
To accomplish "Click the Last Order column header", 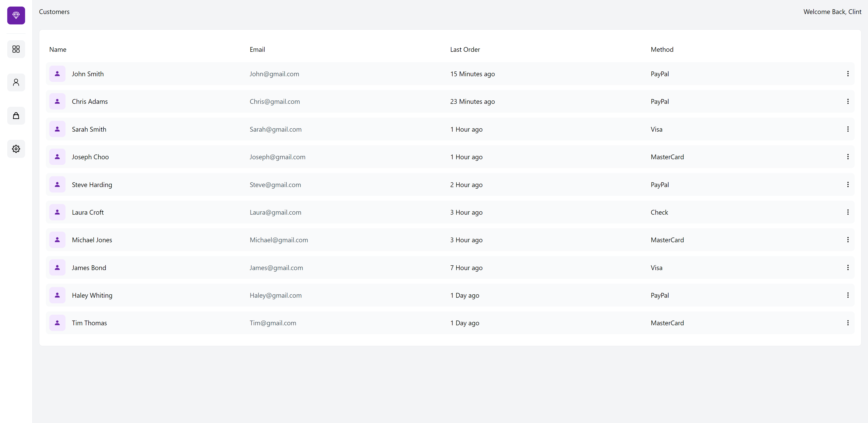I will tap(465, 50).
